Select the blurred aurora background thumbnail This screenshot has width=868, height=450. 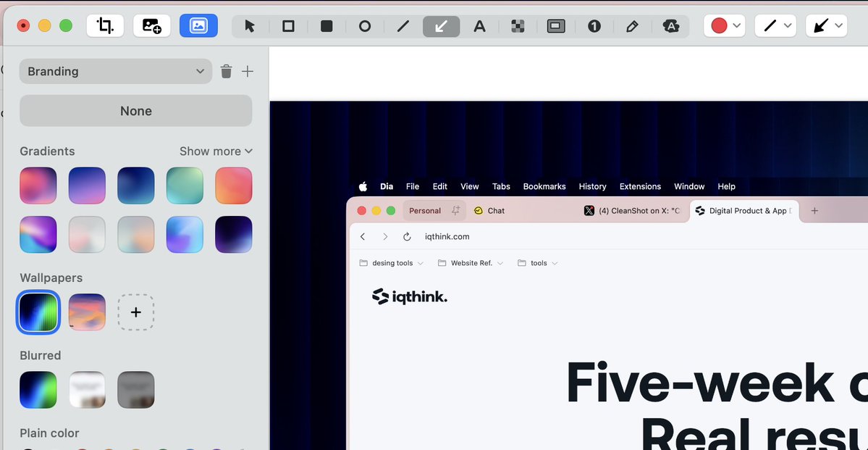pos(38,390)
